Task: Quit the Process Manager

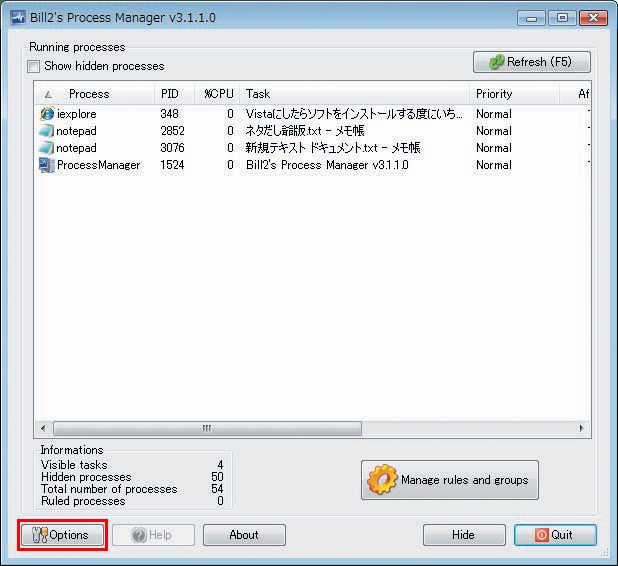Action: point(555,535)
